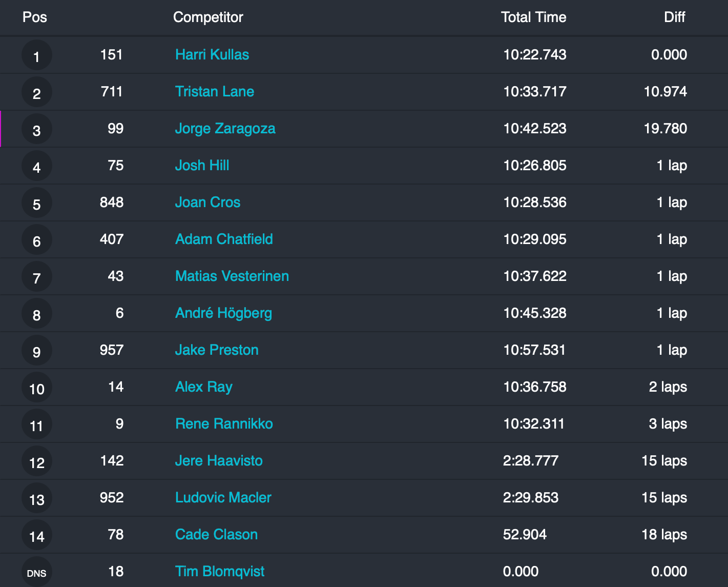Viewport: 728px width, 587px height.
Task: View Joan Cros competitor page
Action: (207, 203)
